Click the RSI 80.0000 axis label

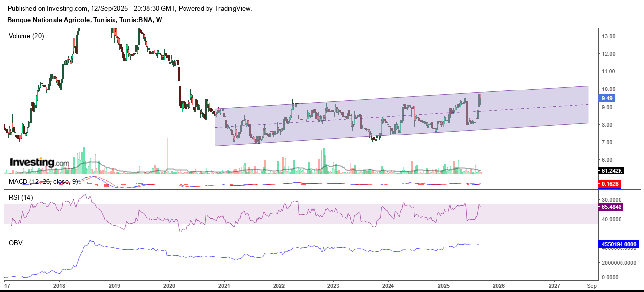[x=612, y=200]
